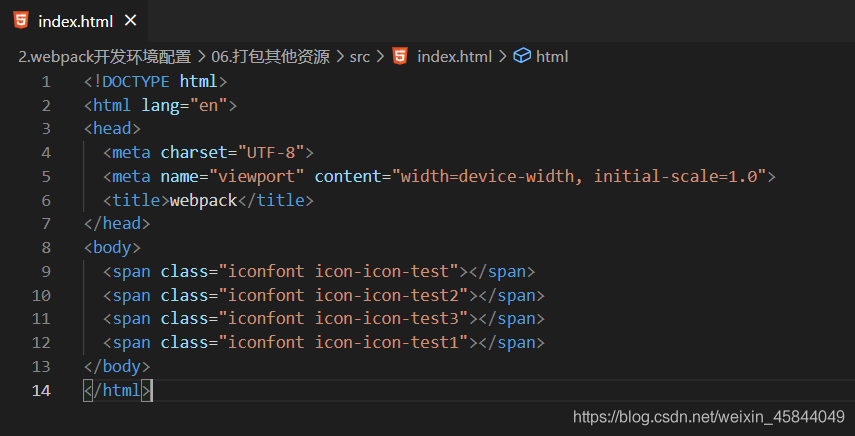
Task: Click the index.html breadcrumb item
Action: (455, 56)
